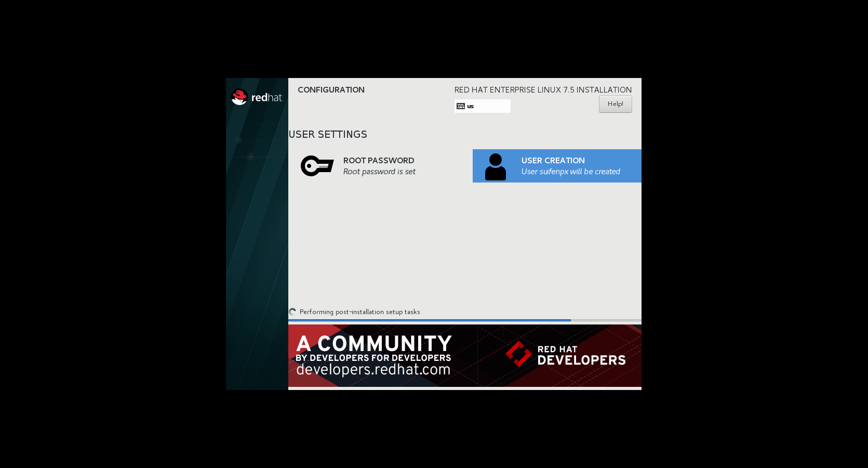Click the user creation person icon
This screenshot has width=868, height=468.
click(495, 167)
